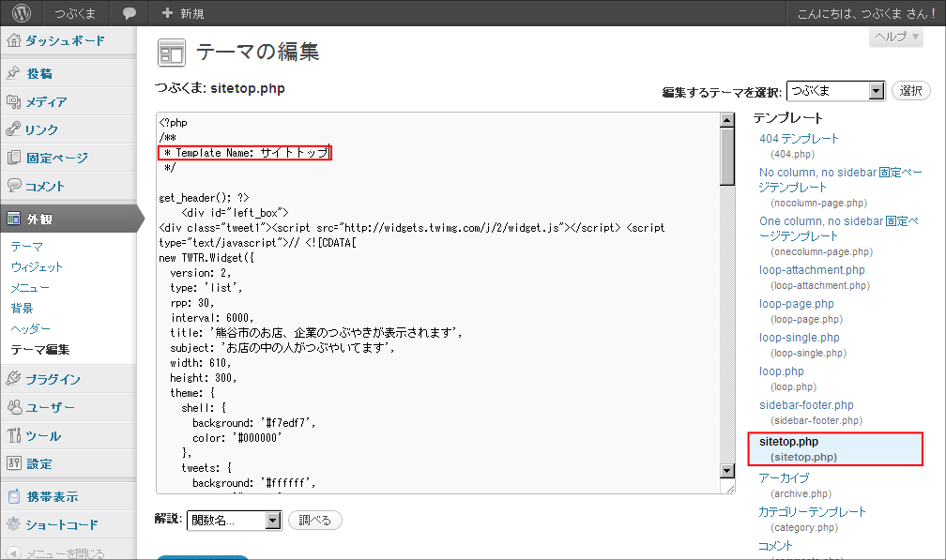Click the ユーザー users icon
The image size is (946, 560).
tap(14, 407)
